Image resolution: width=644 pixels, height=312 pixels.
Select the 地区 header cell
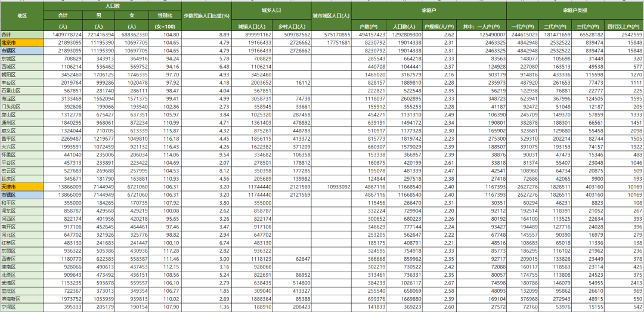click(21, 17)
